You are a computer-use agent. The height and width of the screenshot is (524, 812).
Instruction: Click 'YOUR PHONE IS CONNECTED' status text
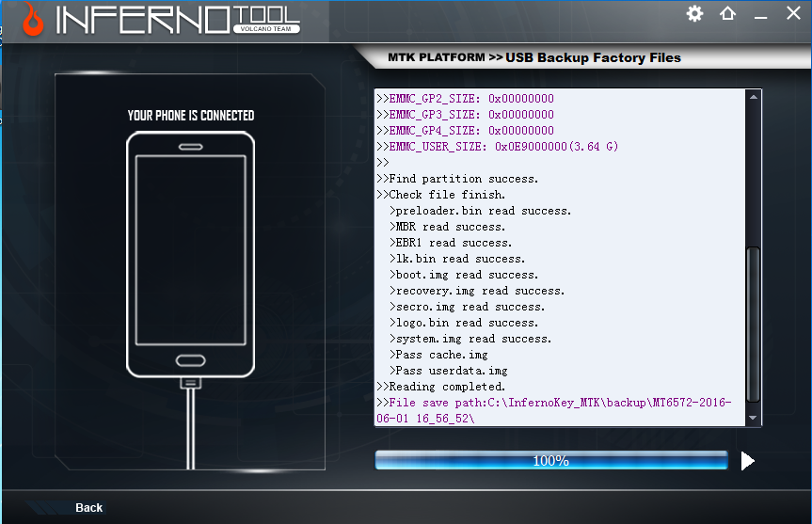pos(191,116)
